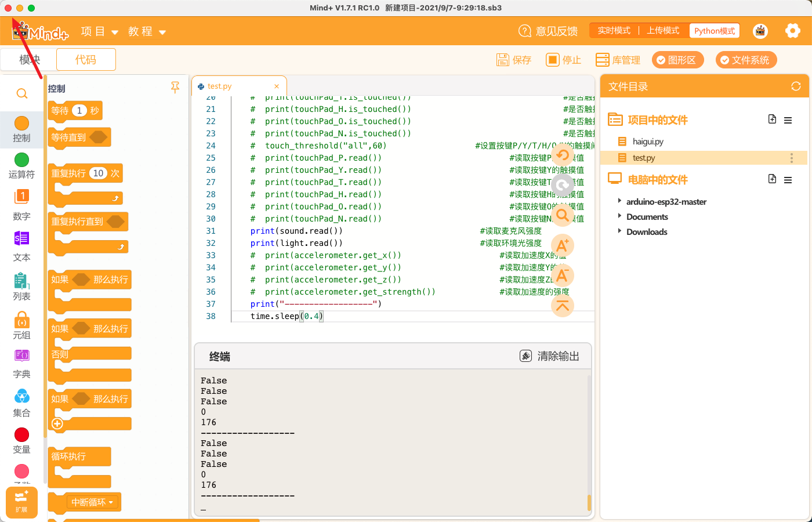Switch to 实时模式 real-time mode

pyautogui.click(x=614, y=31)
